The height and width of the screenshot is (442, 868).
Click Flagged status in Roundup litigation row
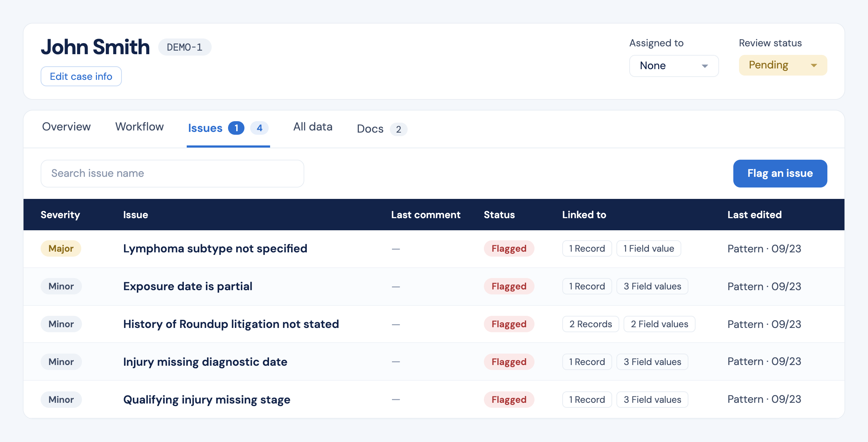pos(509,324)
